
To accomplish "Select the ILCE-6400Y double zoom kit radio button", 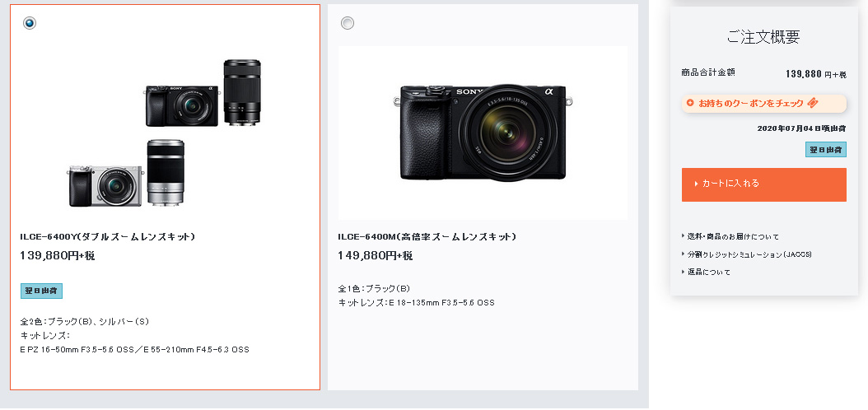I will click(x=30, y=23).
